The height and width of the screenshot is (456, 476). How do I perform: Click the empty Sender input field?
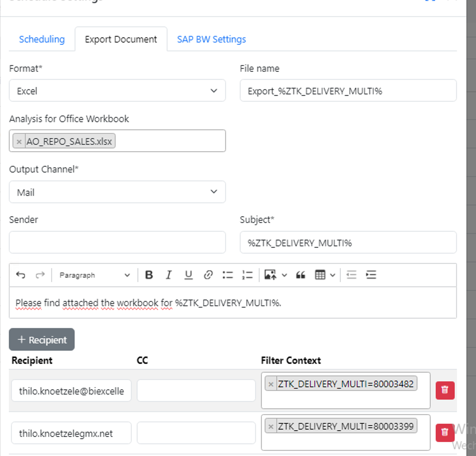[x=117, y=242]
